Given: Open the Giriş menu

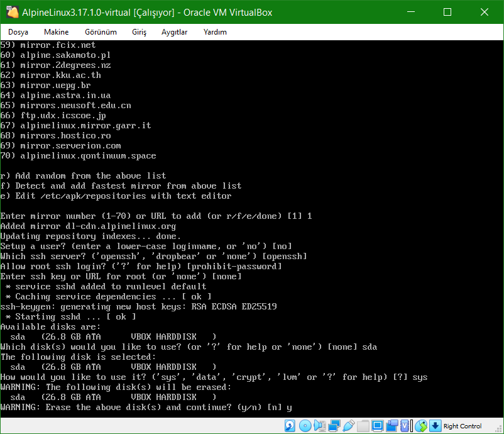Looking at the screenshot, I should click(139, 32).
